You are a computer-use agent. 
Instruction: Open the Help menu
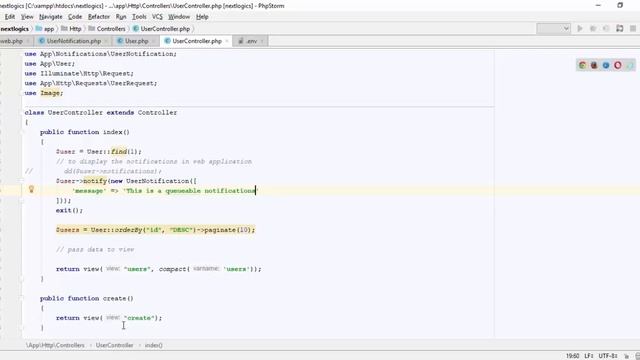pos(202,17)
